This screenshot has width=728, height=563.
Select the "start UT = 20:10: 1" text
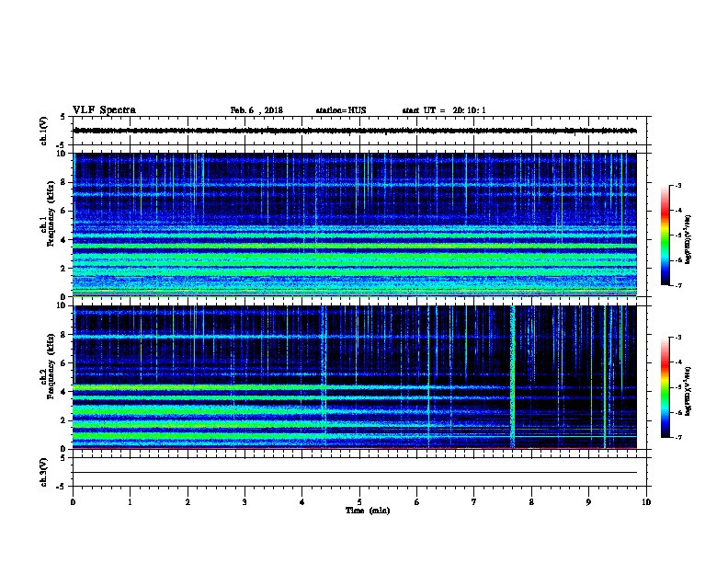pyautogui.click(x=444, y=110)
